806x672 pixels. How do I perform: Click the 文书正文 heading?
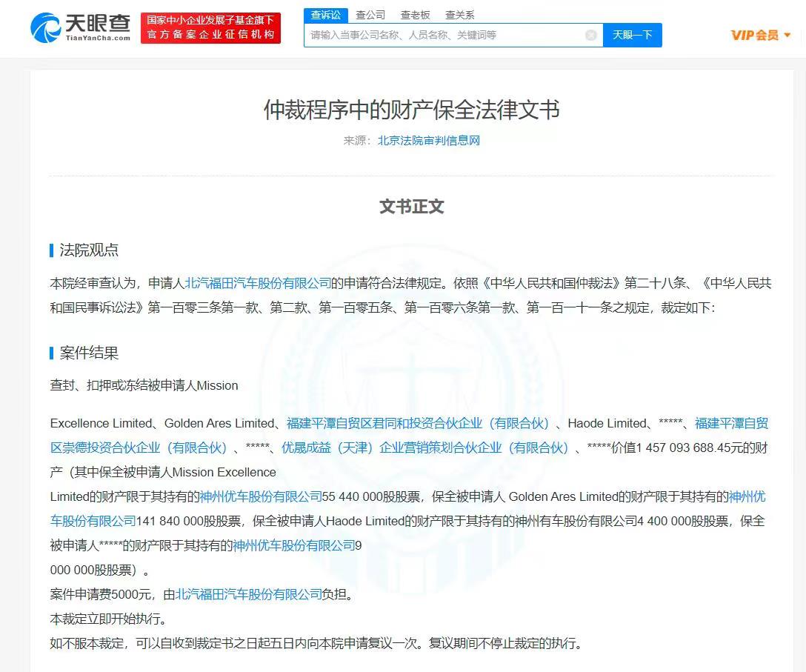pos(411,206)
